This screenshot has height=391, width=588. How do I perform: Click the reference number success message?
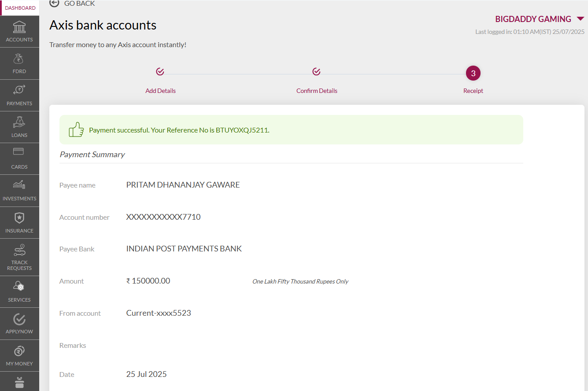pos(179,130)
